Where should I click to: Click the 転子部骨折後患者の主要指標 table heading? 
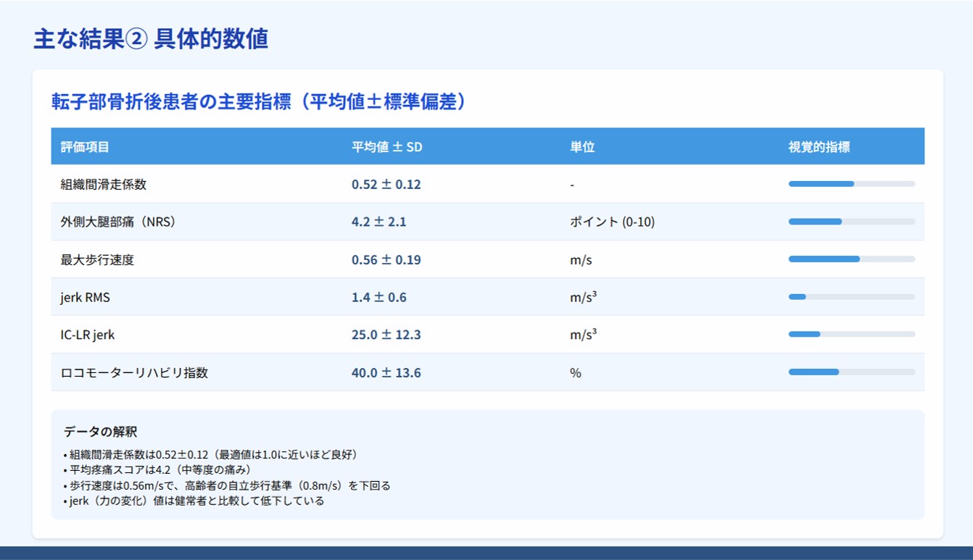tap(259, 102)
